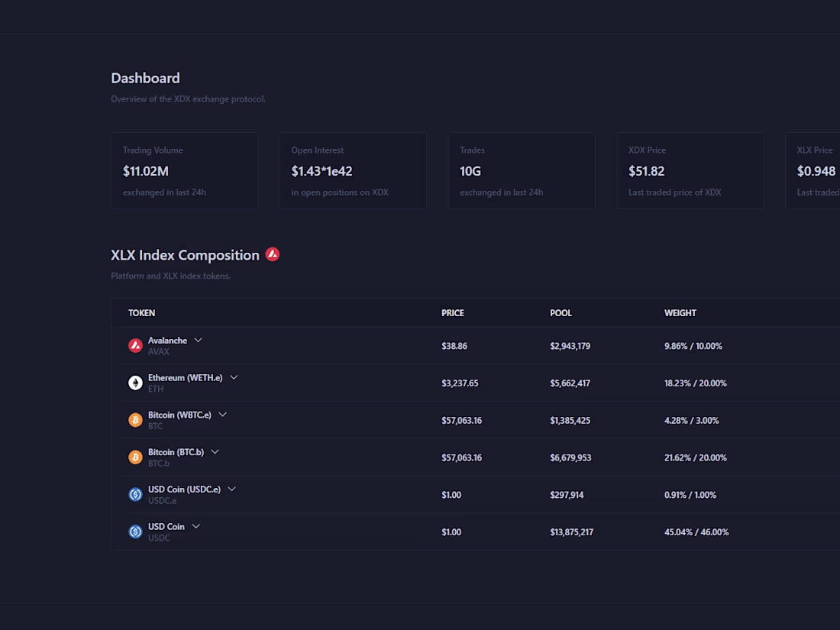840x630 pixels.
Task: Click the XDX Price card
Action: pyautogui.click(x=690, y=170)
